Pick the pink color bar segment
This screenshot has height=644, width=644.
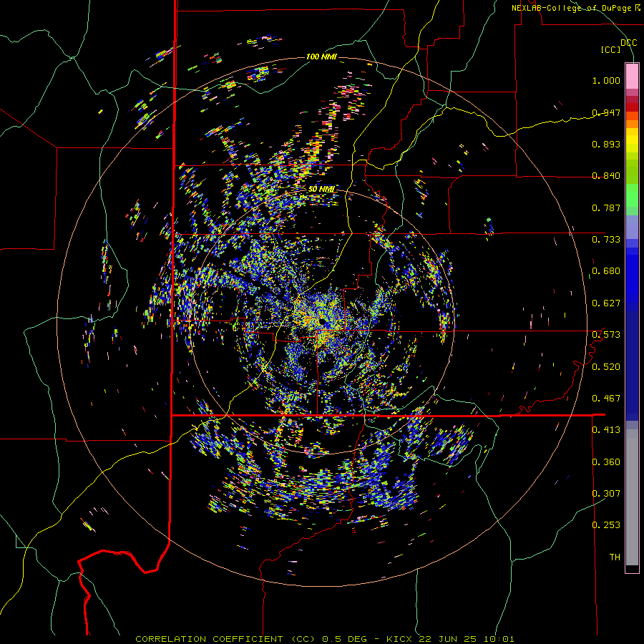pos(632,76)
